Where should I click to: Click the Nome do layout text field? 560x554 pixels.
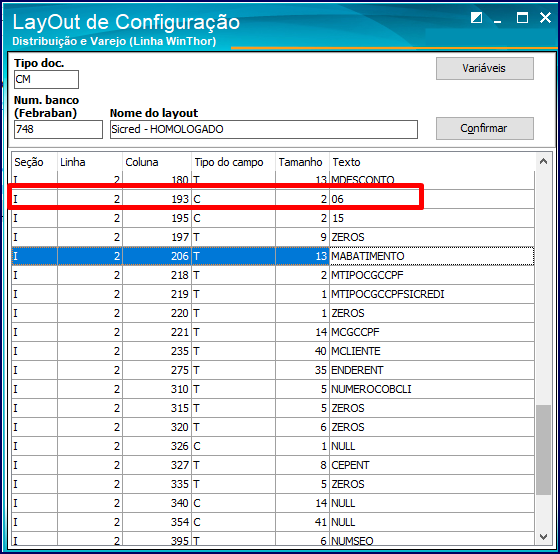(264, 129)
